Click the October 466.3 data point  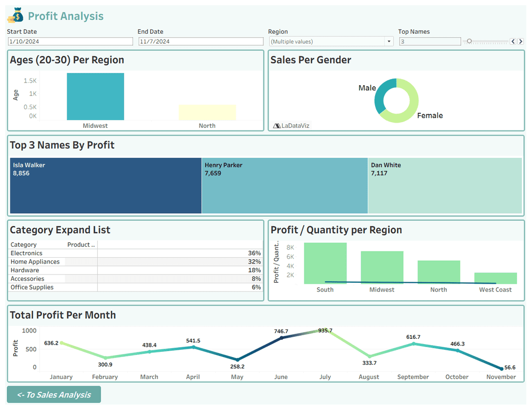pyautogui.click(x=457, y=350)
